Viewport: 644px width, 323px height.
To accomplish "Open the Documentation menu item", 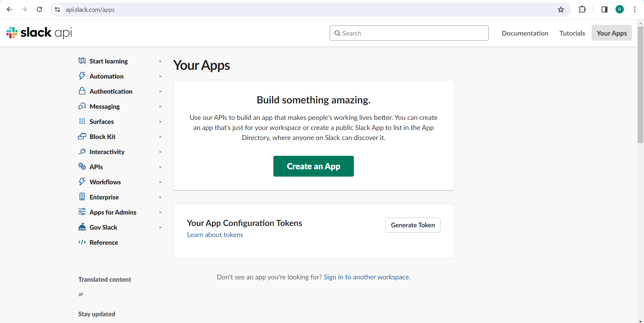I will point(525,33).
